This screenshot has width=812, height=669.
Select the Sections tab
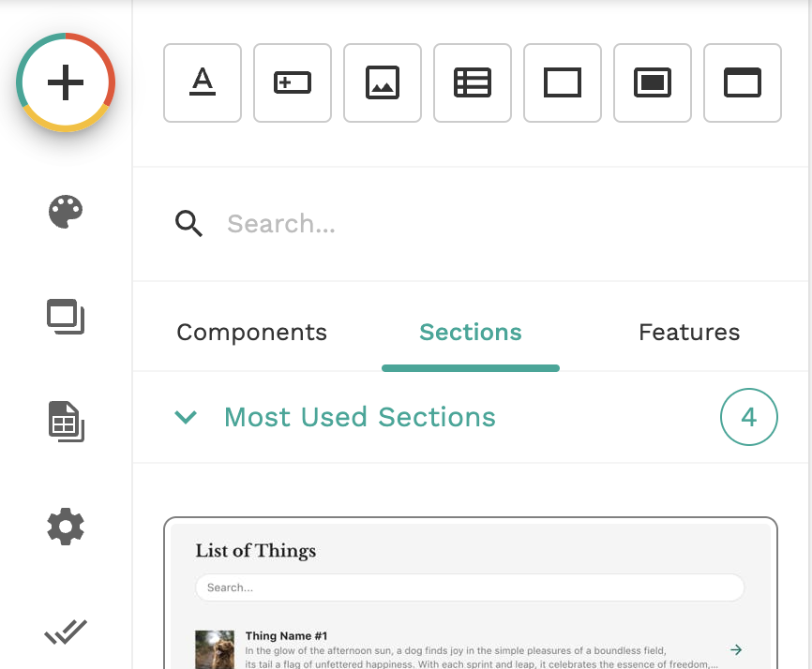(x=471, y=333)
